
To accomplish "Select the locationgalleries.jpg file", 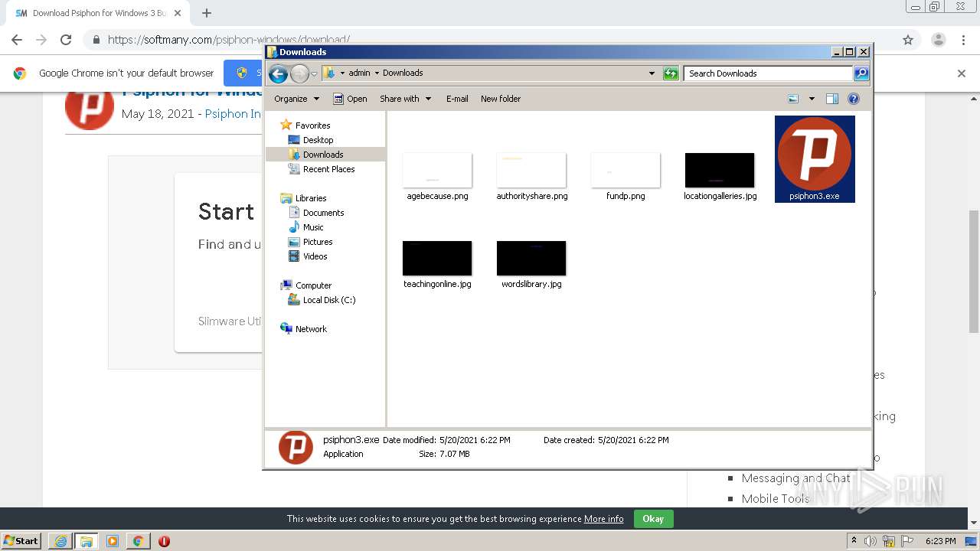I will pyautogui.click(x=720, y=176).
